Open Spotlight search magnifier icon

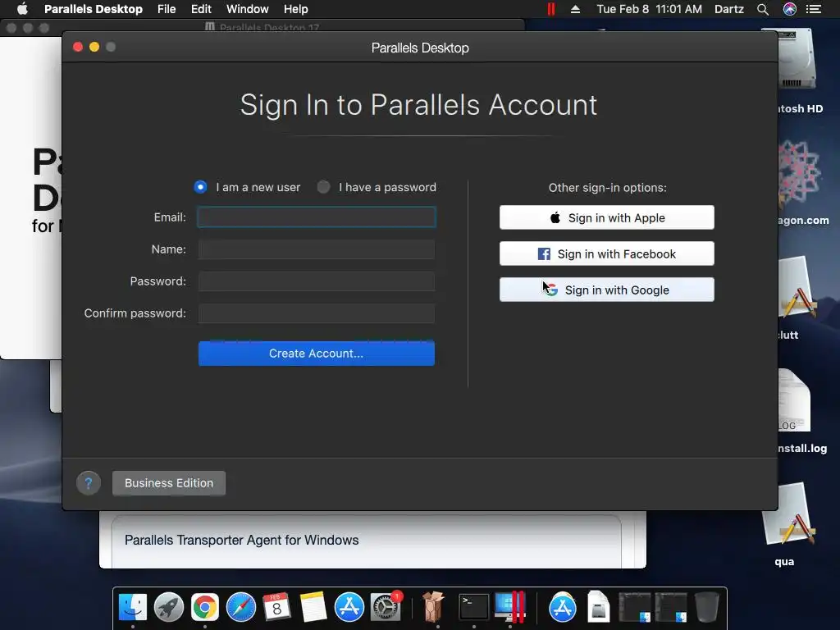click(x=763, y=9)
